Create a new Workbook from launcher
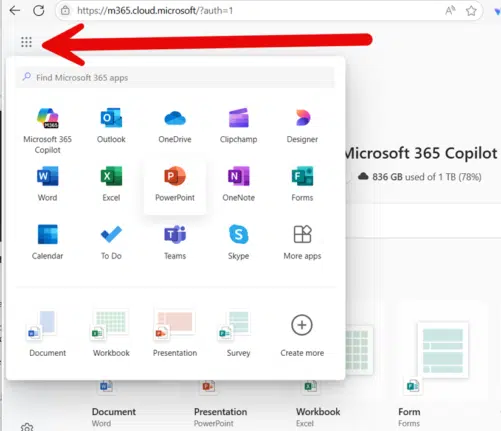This screenshot has height=431, width=501. (111, 333)
